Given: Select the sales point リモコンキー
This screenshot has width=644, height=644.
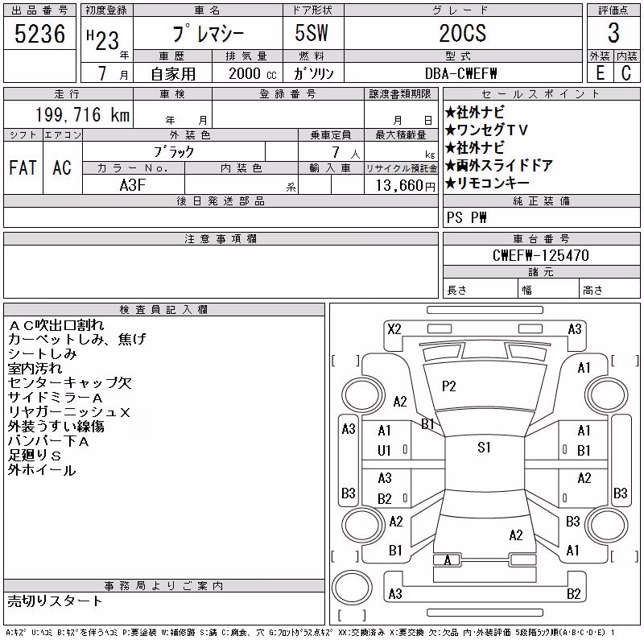Looking at the screenshot, I should (x=487, y=184).
